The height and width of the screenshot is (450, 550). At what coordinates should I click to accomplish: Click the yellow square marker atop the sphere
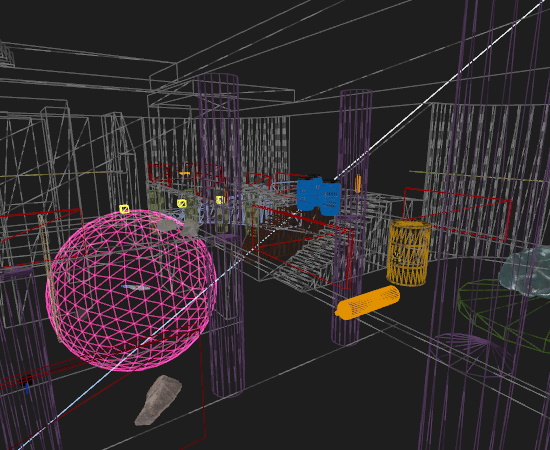(x=124, y=209)
